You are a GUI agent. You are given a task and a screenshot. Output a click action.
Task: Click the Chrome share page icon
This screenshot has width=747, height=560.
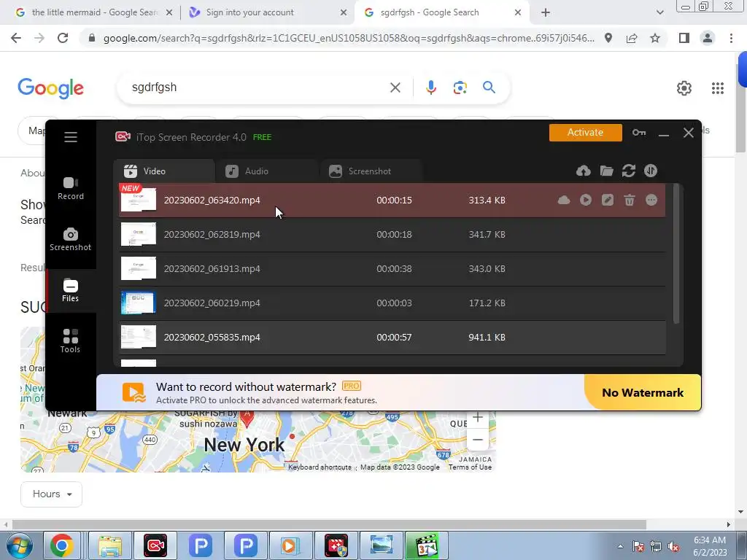(632, 38)
